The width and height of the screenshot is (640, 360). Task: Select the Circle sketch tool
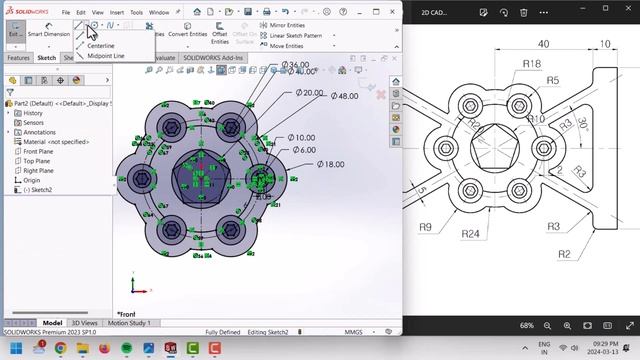(94, 25)
